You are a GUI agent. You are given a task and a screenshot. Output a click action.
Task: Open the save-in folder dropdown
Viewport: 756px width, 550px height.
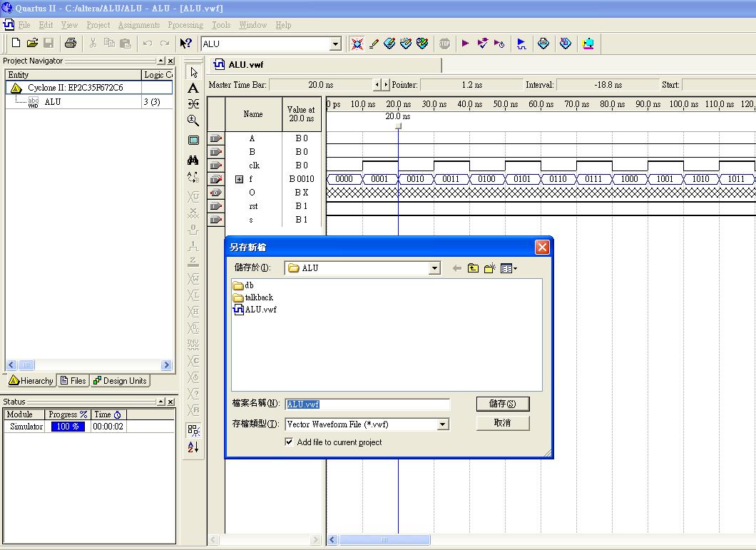[434, 268]
